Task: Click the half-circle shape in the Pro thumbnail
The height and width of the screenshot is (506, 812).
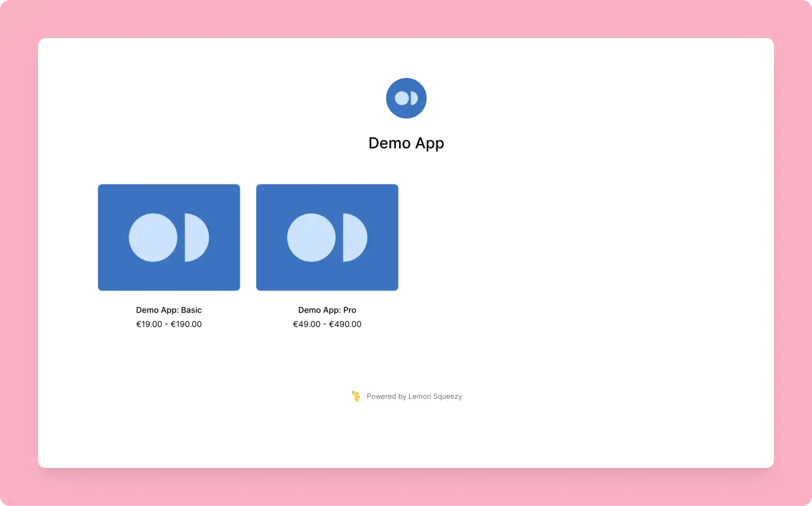Action: tap(355, 237)
